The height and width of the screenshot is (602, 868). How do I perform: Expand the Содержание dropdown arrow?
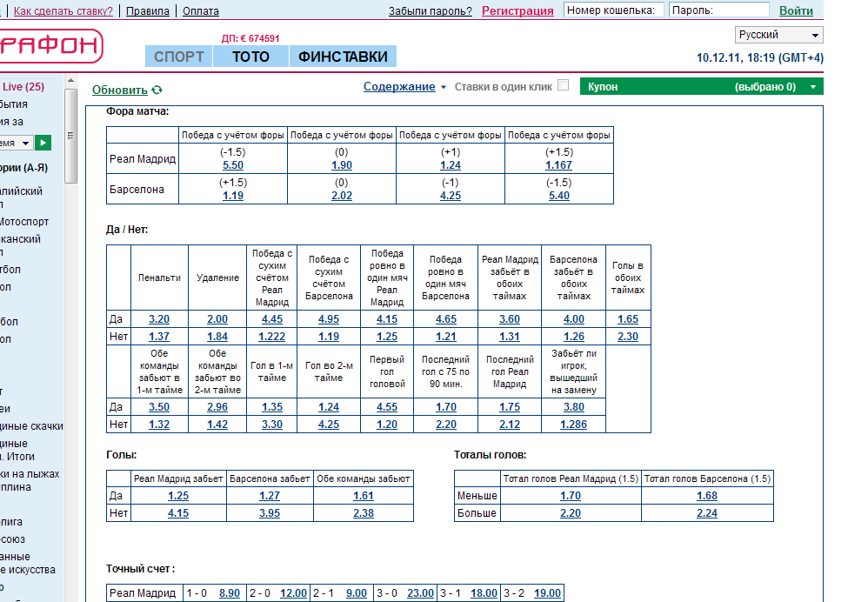(444, 88)
